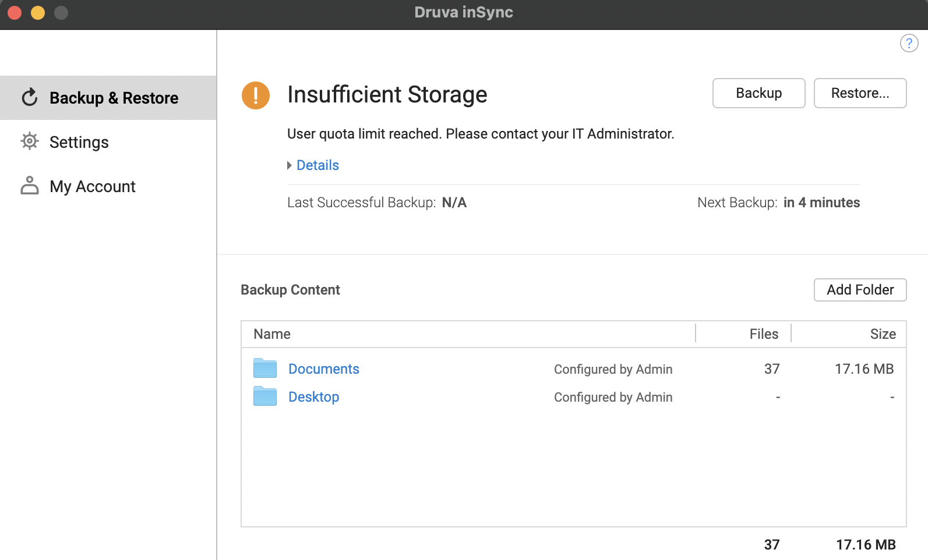Show more via the Details link
The width and height of the screenshot is (928, 560).
pos(318,165)
